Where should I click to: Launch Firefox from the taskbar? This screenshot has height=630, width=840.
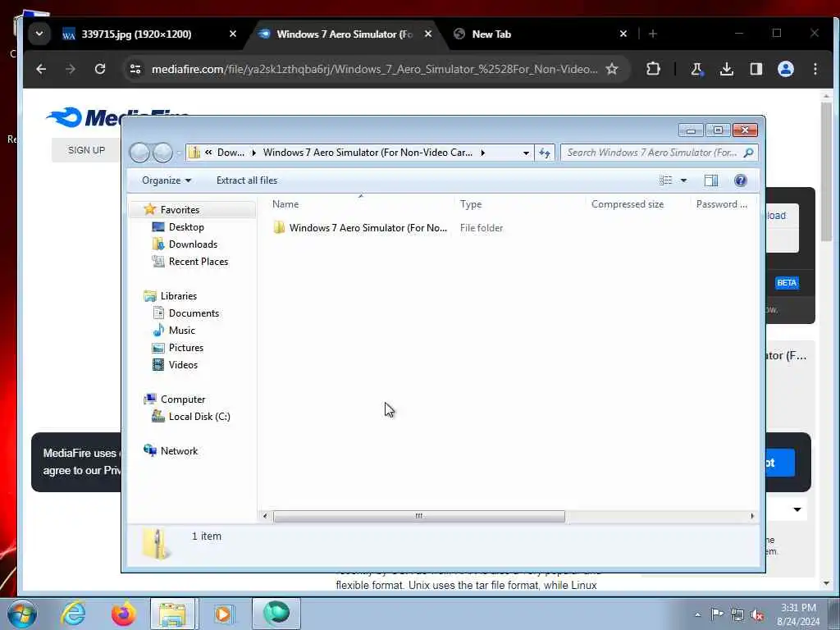click(x=123, y=614)
